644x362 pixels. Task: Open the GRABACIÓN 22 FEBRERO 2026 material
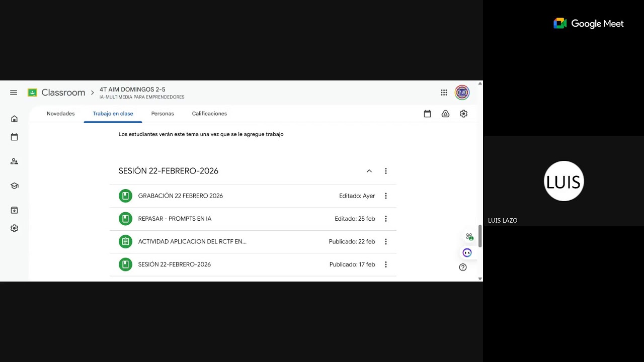click(181, 196)
